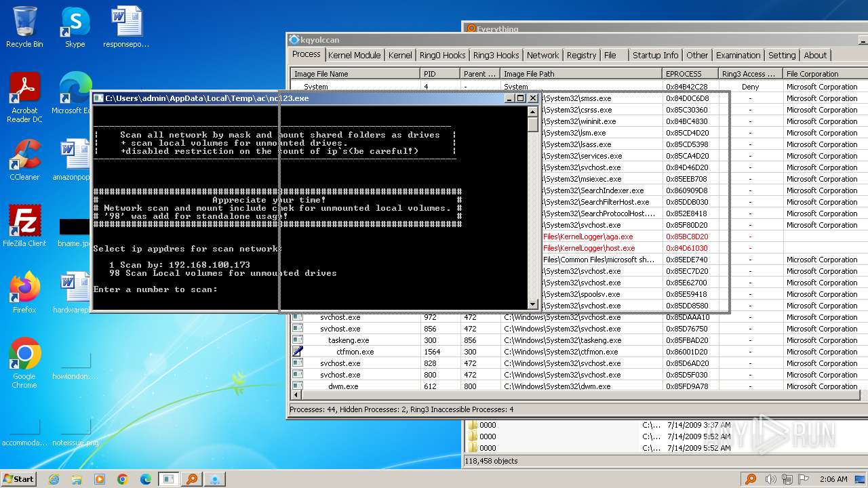This screenshot has height=488, width=868.
Task: Open the Ring0 Hooks tab
Action: click(x=442, y=56)
